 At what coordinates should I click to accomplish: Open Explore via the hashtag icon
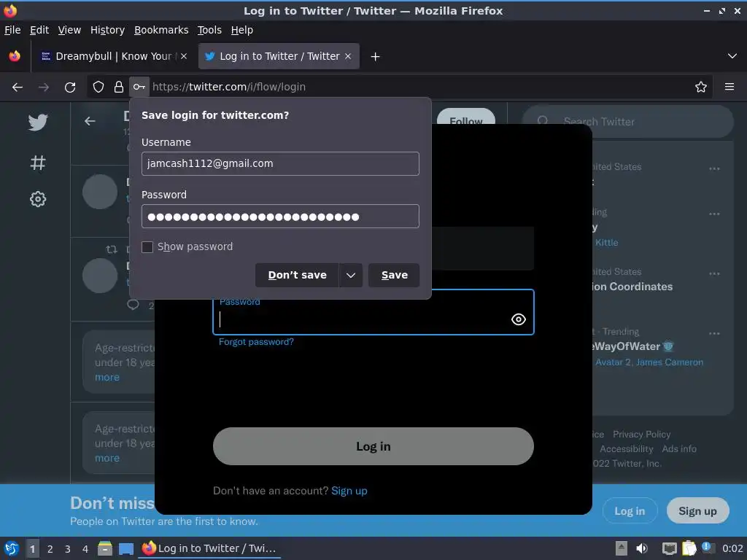coord(38,163)
